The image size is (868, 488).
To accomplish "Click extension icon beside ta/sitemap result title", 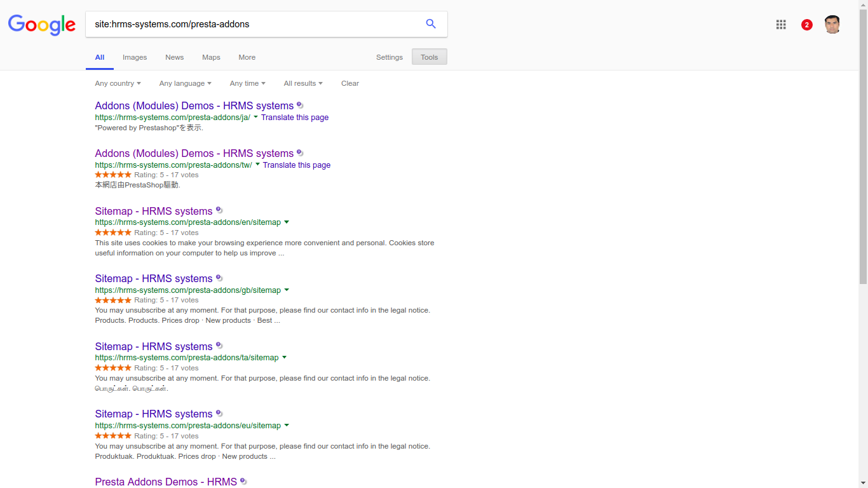I will [x=219, y=346].
